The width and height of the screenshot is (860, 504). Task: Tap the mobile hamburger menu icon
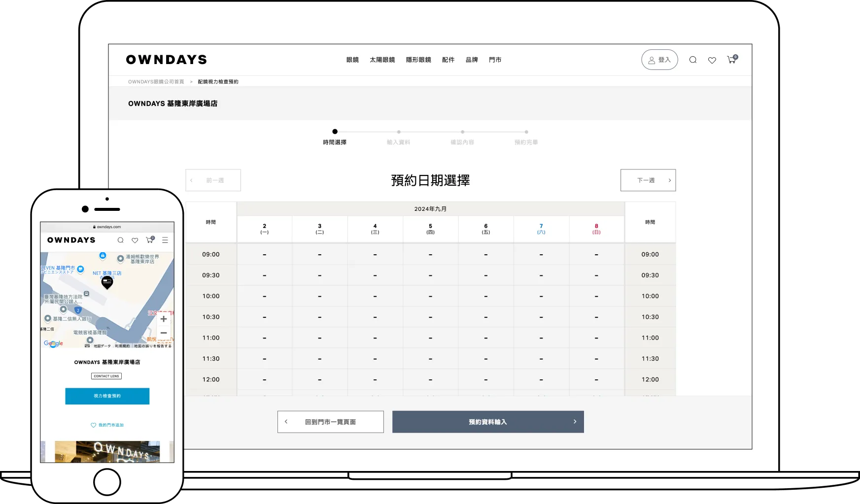click(165, 240)
